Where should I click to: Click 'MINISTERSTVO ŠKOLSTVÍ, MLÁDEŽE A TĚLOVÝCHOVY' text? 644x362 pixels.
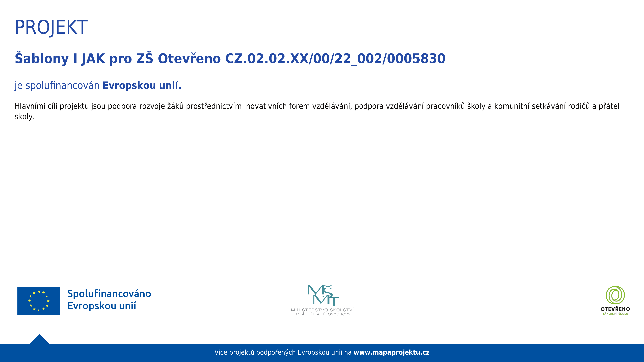[323, 312]
